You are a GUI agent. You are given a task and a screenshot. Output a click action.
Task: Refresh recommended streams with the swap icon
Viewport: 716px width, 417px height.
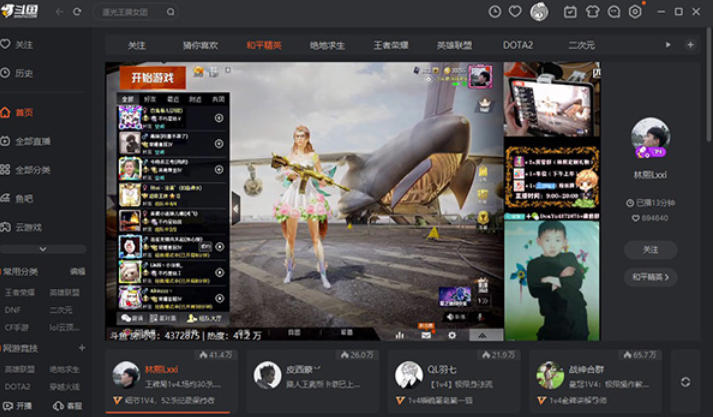point(685,382)
